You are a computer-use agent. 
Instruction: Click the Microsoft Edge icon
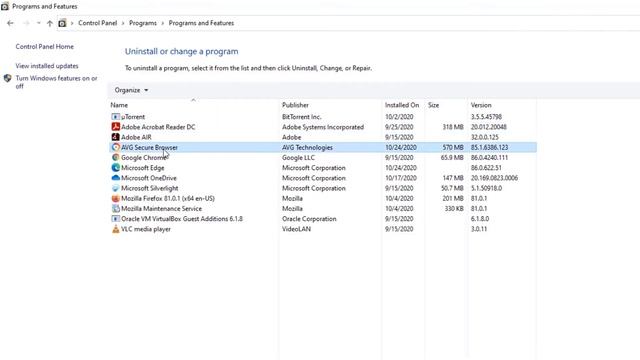pyautogui.click(x=116, y=168)
